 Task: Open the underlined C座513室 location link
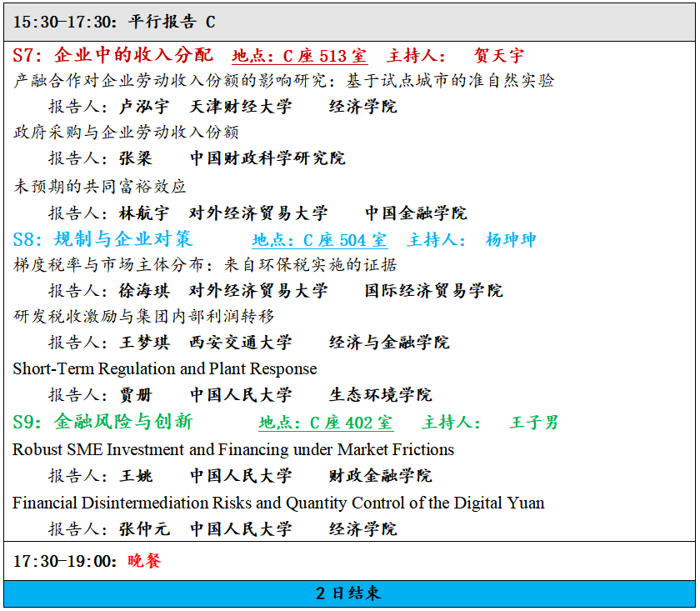coord(299,57)
